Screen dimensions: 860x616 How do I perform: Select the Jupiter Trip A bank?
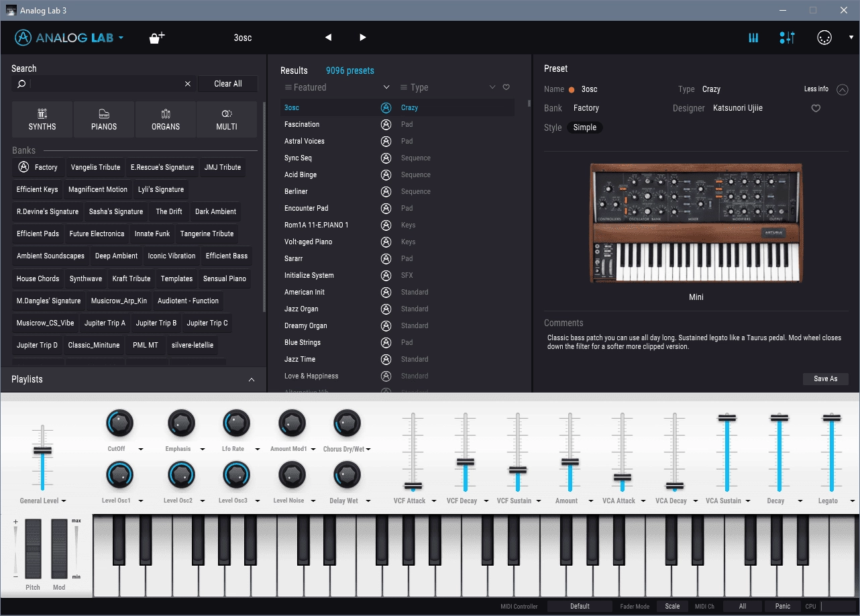click(x=105, y=323)
